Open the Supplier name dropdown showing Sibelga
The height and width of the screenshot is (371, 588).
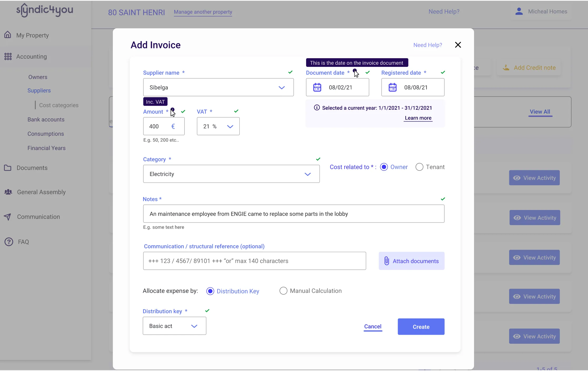coord(282,87)
